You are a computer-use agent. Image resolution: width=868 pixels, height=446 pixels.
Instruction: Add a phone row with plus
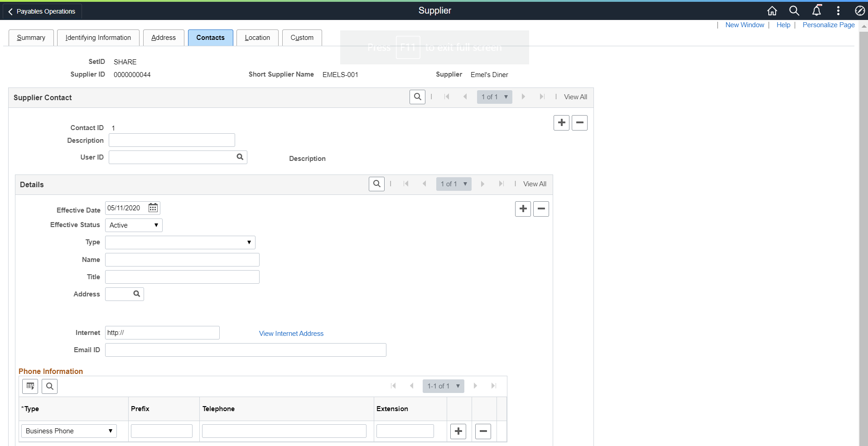[458, 431]
